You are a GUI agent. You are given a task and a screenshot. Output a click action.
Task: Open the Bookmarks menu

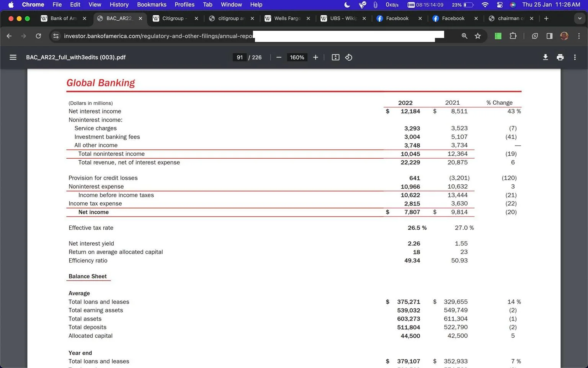point(152,5)
